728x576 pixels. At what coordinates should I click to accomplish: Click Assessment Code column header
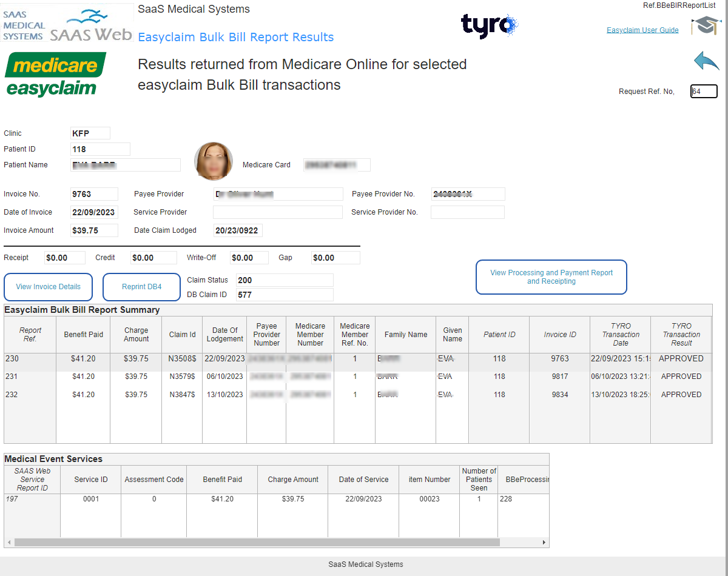(x=154, y=480)
